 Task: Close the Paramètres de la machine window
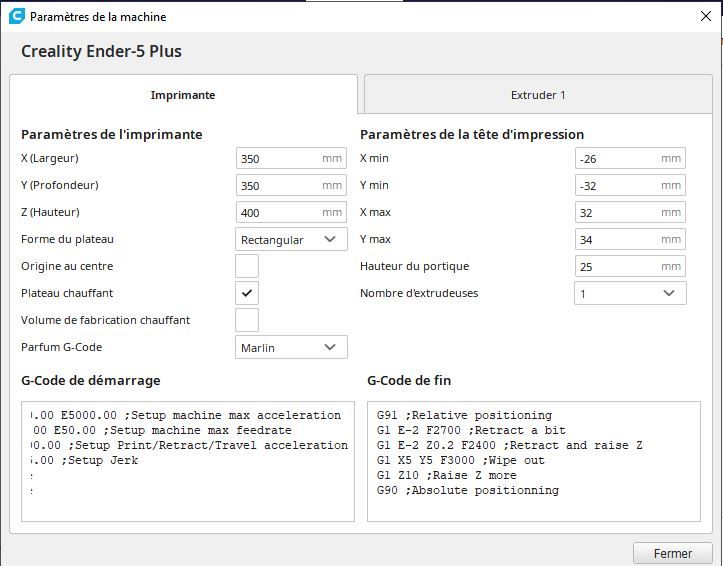pyautogui.click(x=705, y=17)
